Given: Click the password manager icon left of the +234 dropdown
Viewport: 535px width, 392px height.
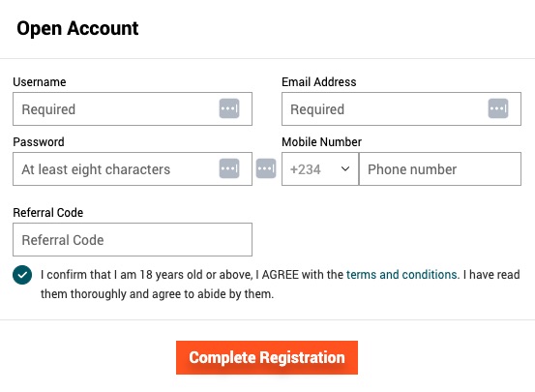Looking at the screenshot, I should point(266,168).
